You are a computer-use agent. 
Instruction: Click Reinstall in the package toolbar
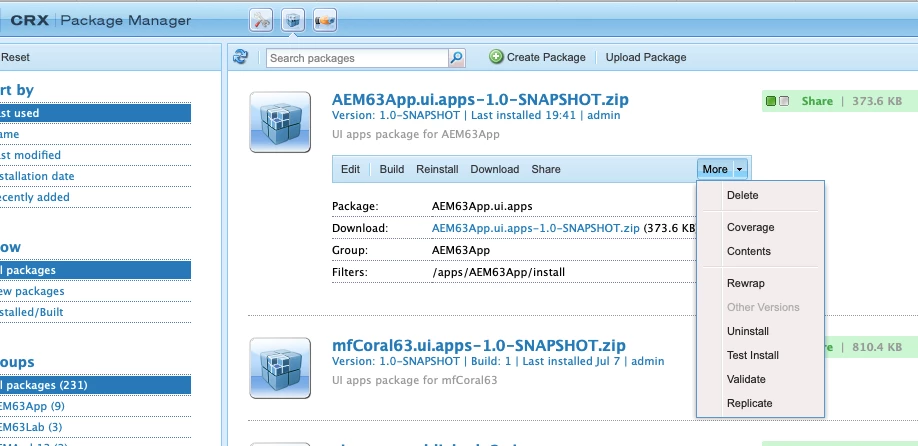pos(437,169)
